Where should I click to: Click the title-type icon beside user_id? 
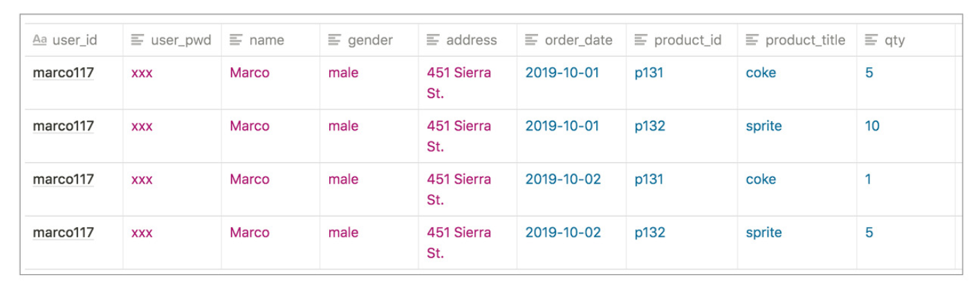[x=39, y=40]
